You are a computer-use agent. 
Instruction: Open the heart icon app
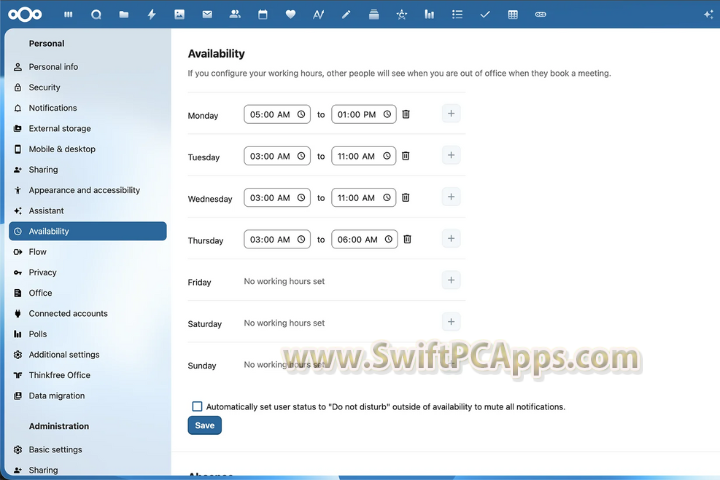(x=290, y=15)
